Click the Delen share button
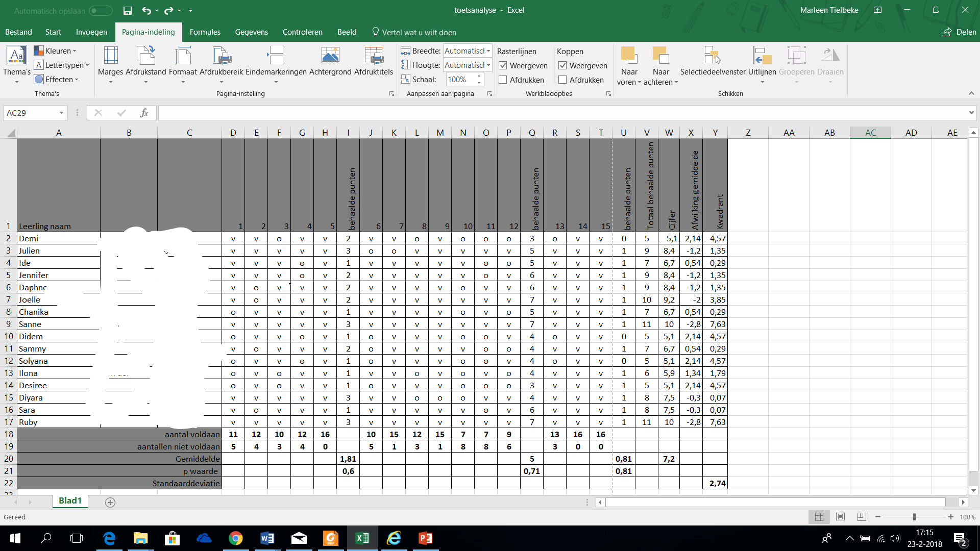Screen dimensions: 980x551 959,32
